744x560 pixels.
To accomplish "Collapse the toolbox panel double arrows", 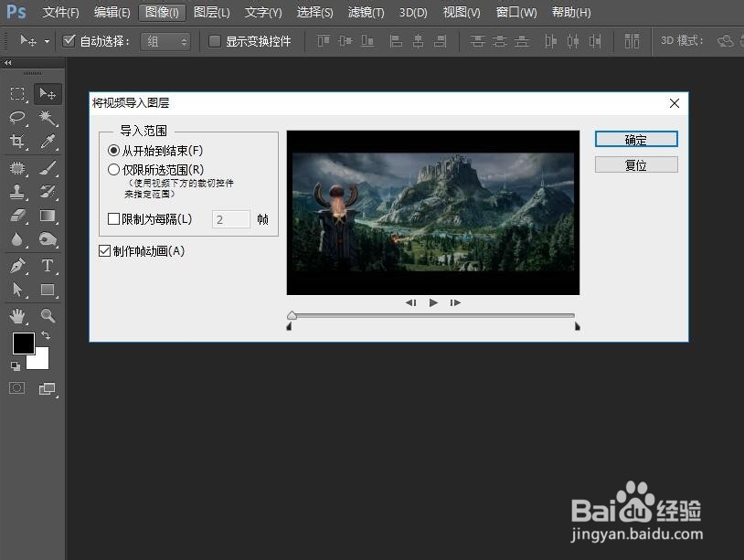I will pos(7,63).
